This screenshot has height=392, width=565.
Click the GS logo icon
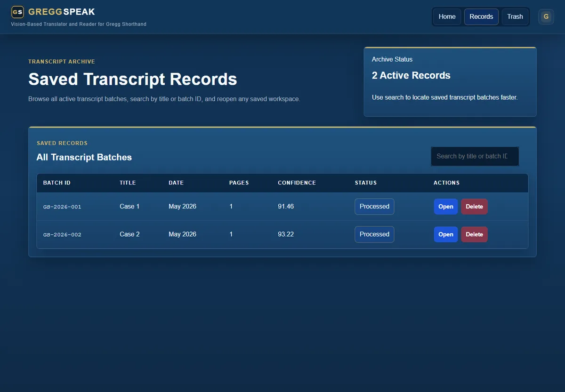[17, 12]
